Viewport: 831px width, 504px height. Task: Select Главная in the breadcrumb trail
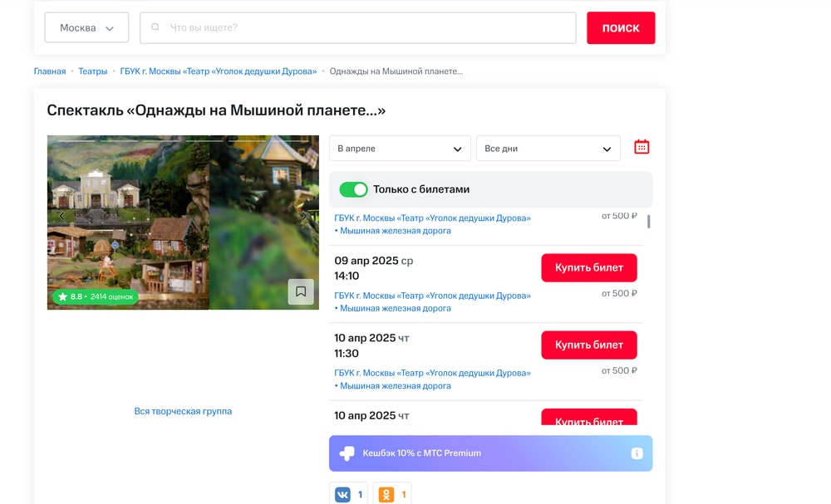tap(50, 71)
